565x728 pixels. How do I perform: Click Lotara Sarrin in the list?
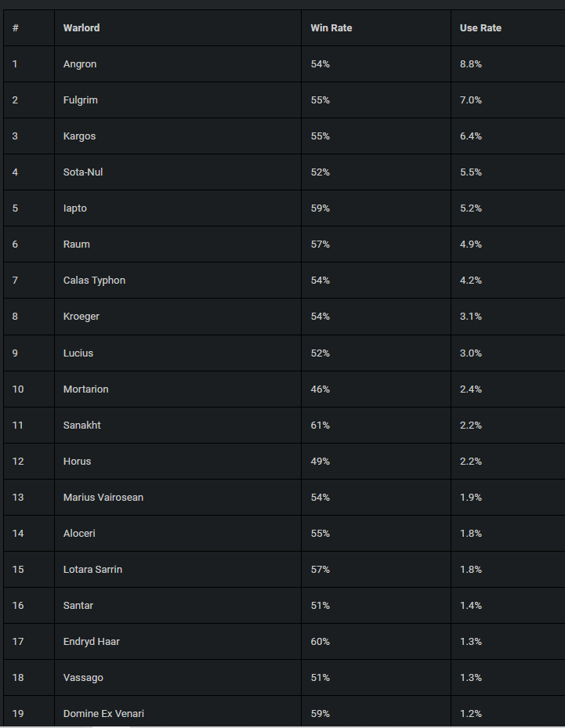pos(92,569)
